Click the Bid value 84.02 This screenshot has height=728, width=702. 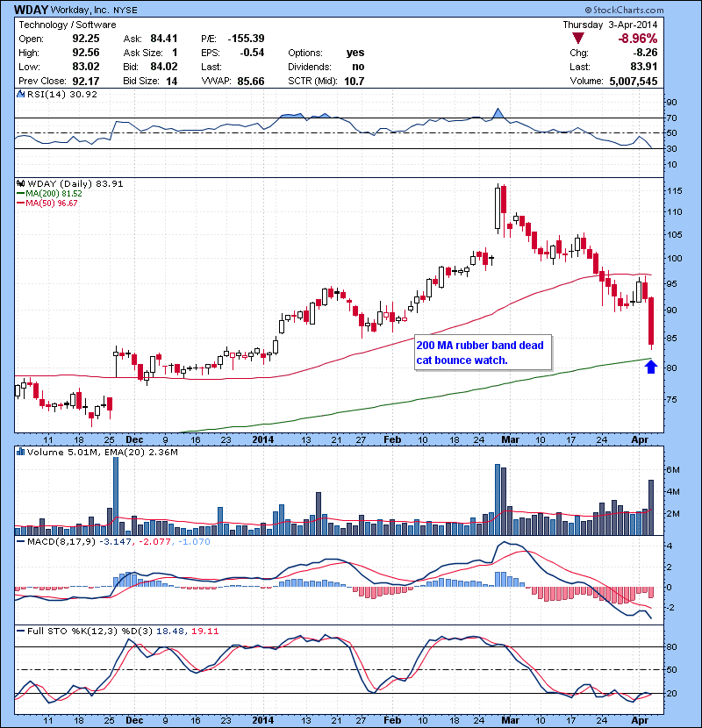[164, 67]
